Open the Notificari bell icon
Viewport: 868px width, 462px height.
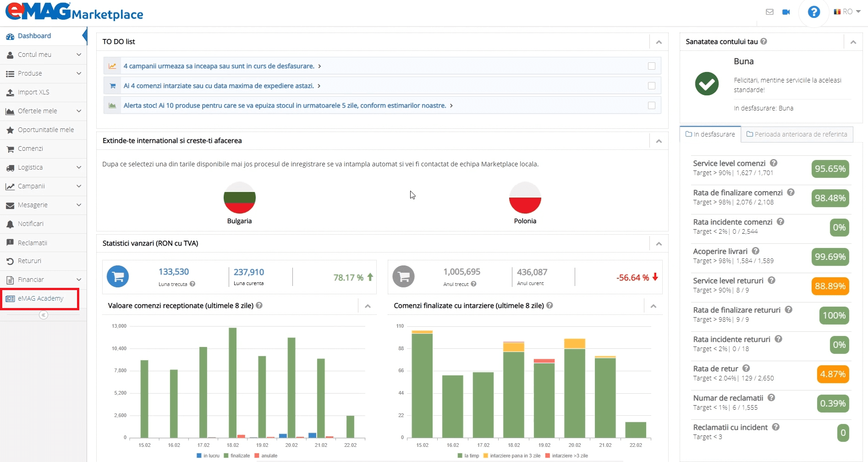pyautogui.click(x=10, y=224)
